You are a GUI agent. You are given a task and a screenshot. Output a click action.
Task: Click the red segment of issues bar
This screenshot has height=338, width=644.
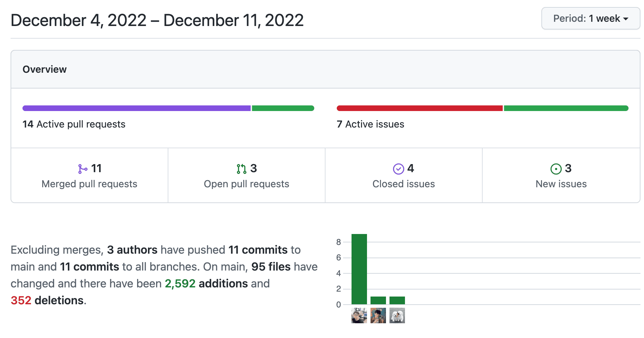tap(419, 108)
